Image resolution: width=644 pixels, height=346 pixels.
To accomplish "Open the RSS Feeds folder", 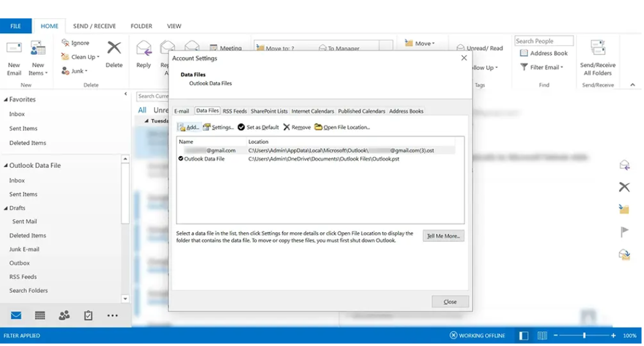I will pos(23,277).
